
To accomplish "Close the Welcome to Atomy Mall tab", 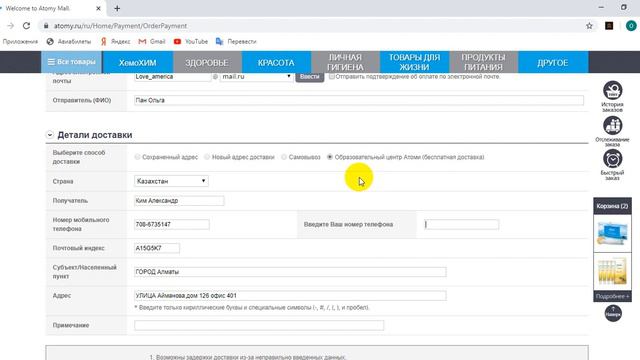I will [x=98, y=8].
